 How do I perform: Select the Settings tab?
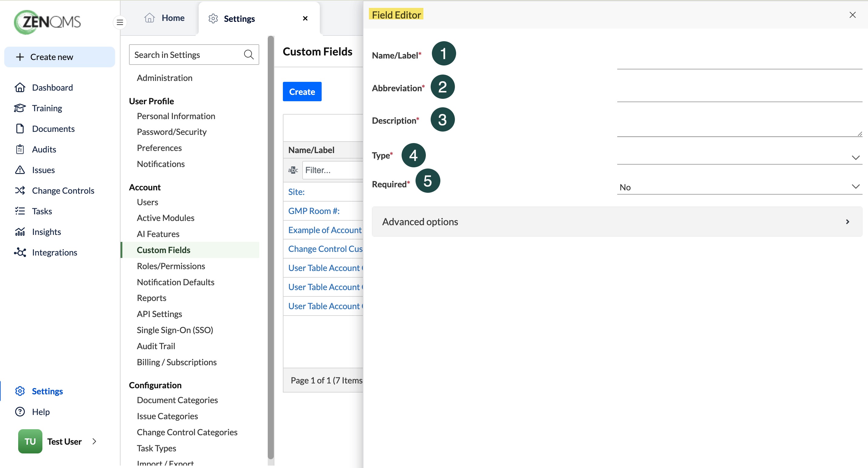click(259, 18)
